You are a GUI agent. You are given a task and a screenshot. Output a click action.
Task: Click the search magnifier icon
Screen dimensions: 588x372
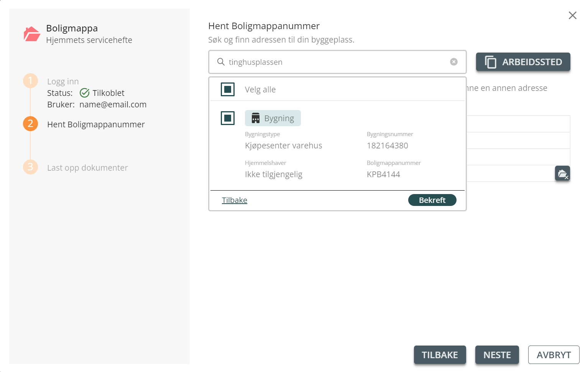[221, 62]
